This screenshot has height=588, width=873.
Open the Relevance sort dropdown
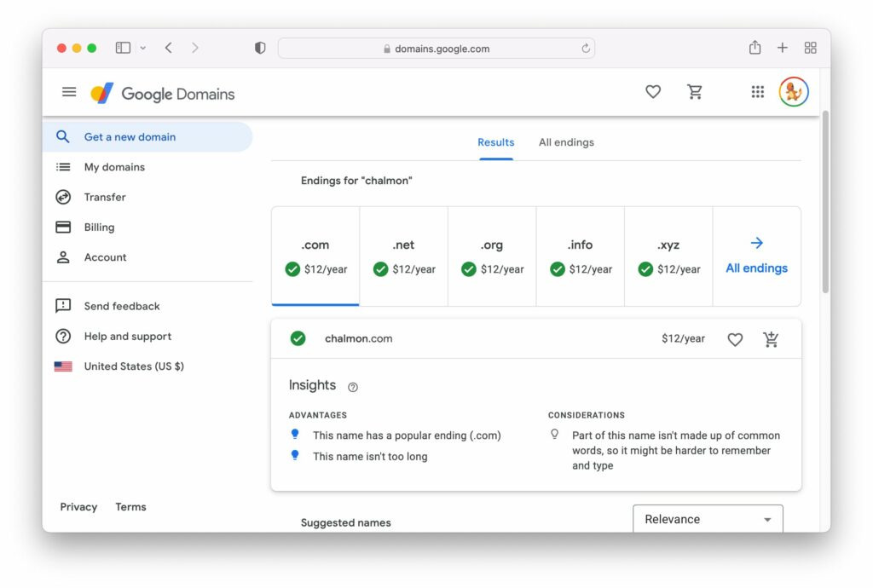point(708,519)
